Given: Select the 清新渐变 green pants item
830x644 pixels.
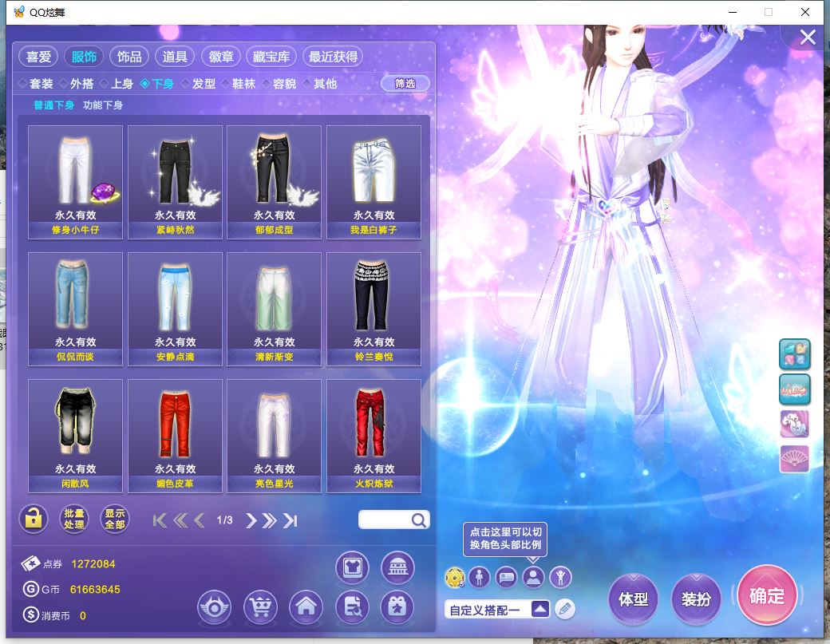Looking at the screenshot, I should [x=274, y=309].
